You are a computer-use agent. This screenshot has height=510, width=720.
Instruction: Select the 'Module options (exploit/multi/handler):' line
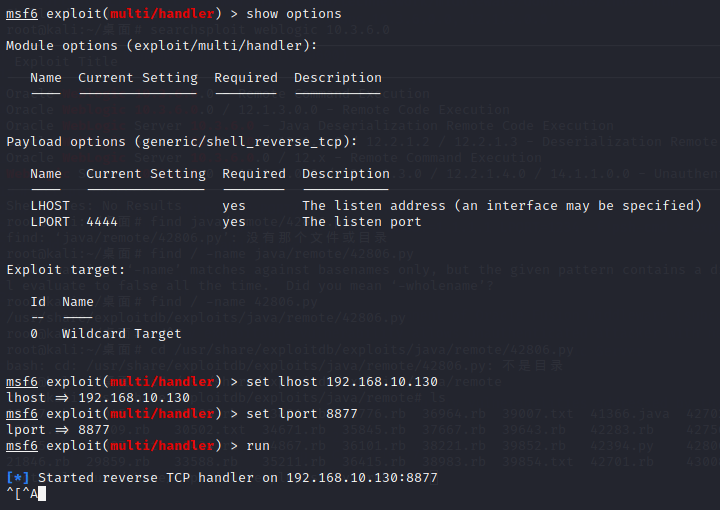[162, 46]
